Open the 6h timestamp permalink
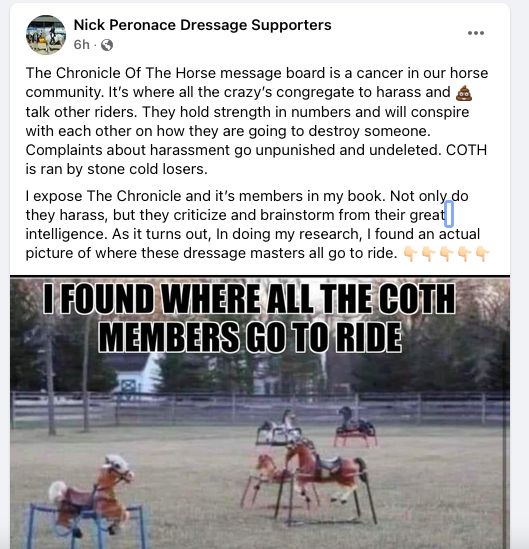This screenshot has width=529, height=549. pos(82,45)
